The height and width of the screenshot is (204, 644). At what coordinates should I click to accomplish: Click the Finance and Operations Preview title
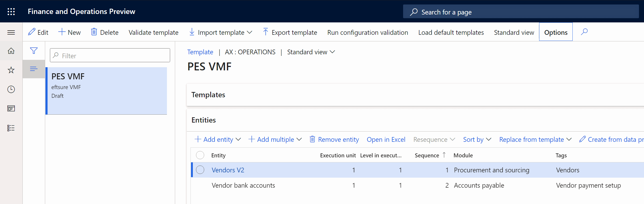(x=82, y=11)
